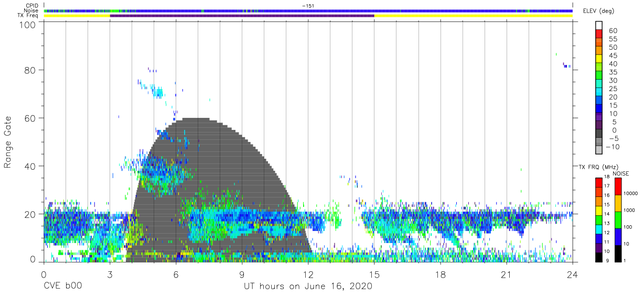Click the '21' tick on UT hours axis

(507, 275)
